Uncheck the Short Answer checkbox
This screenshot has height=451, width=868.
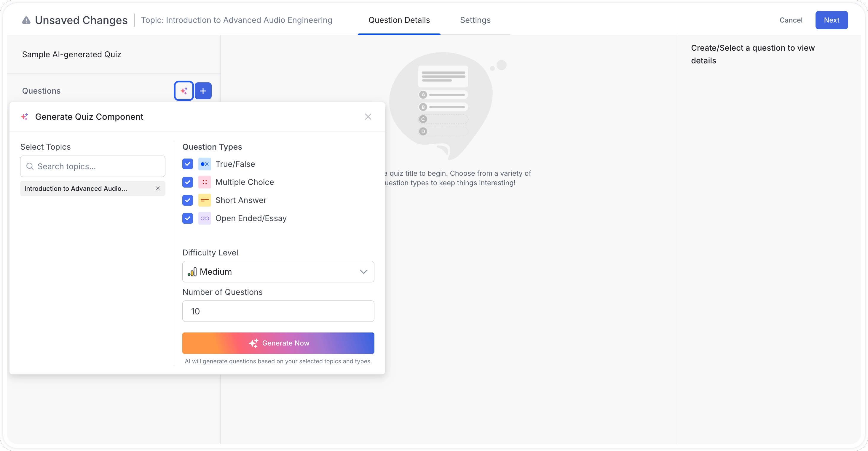[188, 200]
